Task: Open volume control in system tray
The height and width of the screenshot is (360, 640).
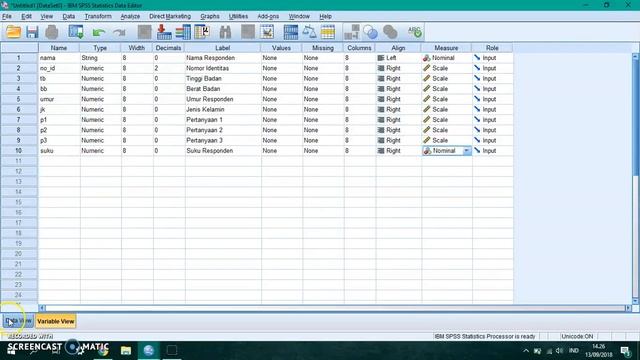Action: (560, 351)
